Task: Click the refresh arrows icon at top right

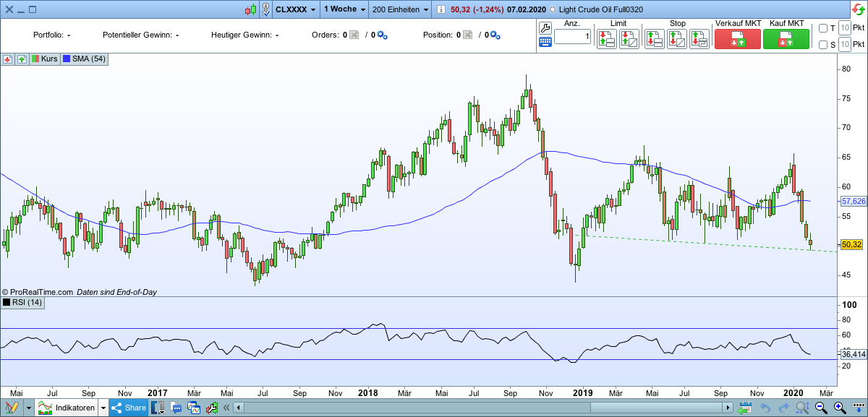Action: [859, 9]
